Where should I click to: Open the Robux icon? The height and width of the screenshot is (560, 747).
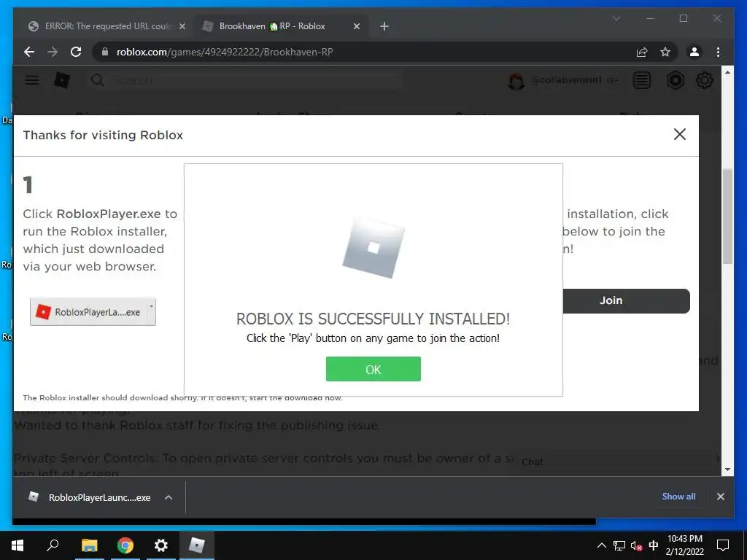[675, 80]
